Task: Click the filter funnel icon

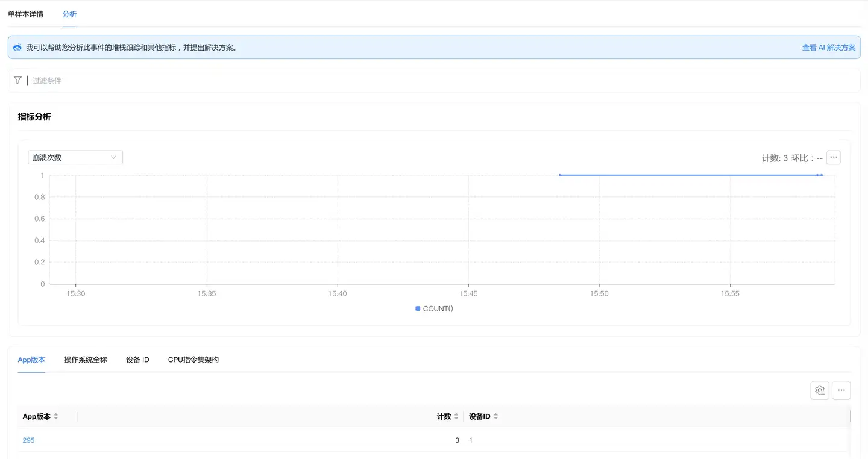Action: pos(18,80)
